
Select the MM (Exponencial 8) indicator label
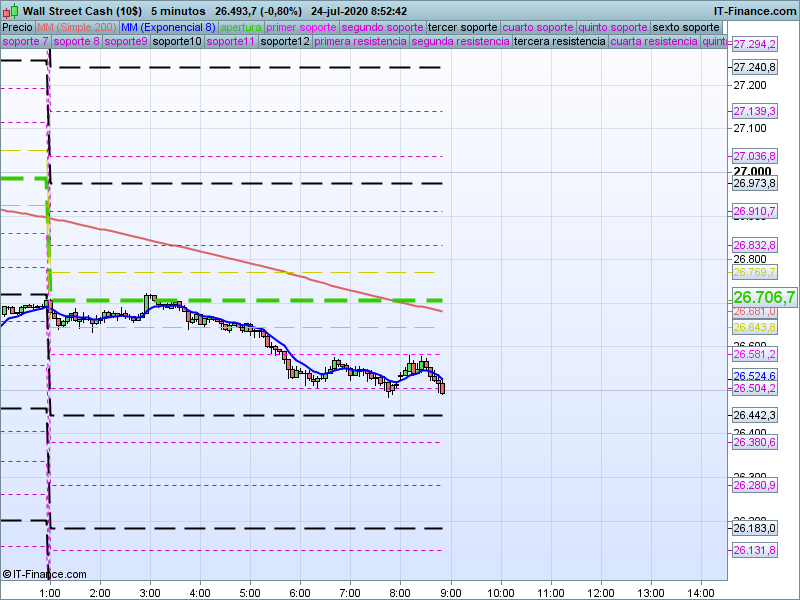160,27
